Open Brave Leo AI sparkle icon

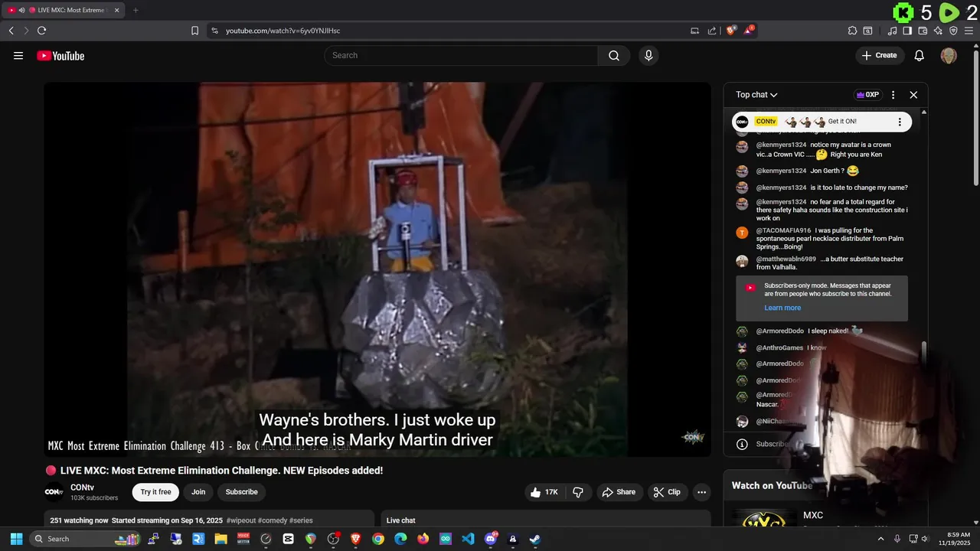[938, 31]
